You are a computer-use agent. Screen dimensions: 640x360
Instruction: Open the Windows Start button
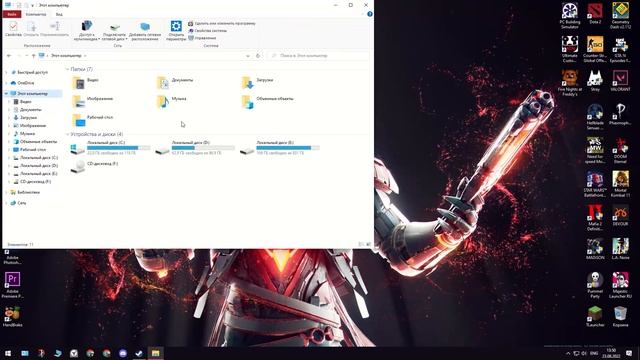[x=8, y=353]
